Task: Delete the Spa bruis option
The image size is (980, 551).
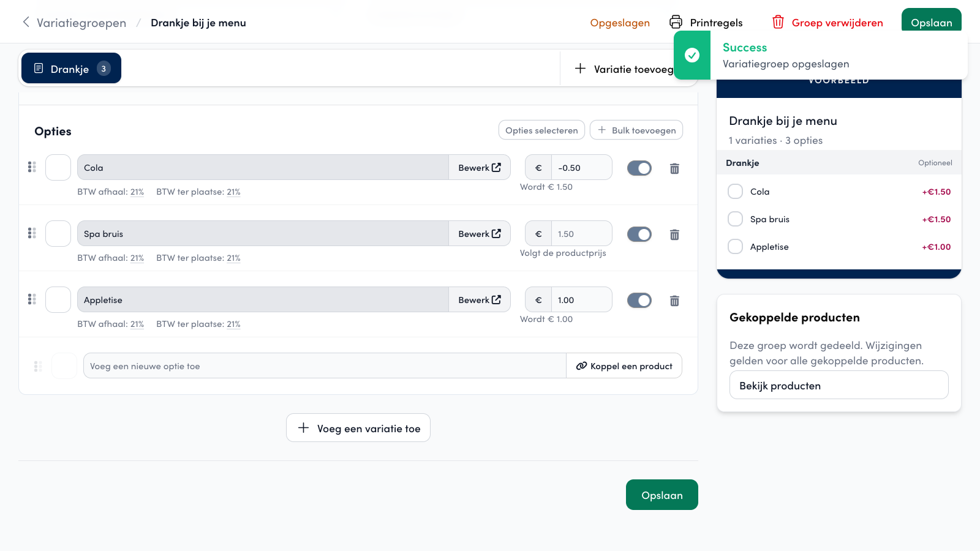Action: [674, 234]
